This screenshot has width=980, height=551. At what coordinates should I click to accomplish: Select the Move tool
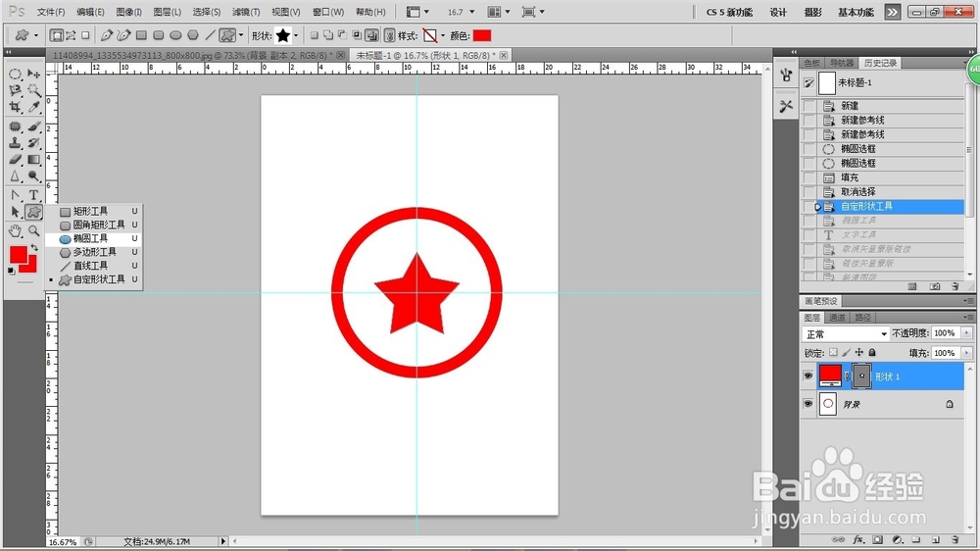[33, 74]
